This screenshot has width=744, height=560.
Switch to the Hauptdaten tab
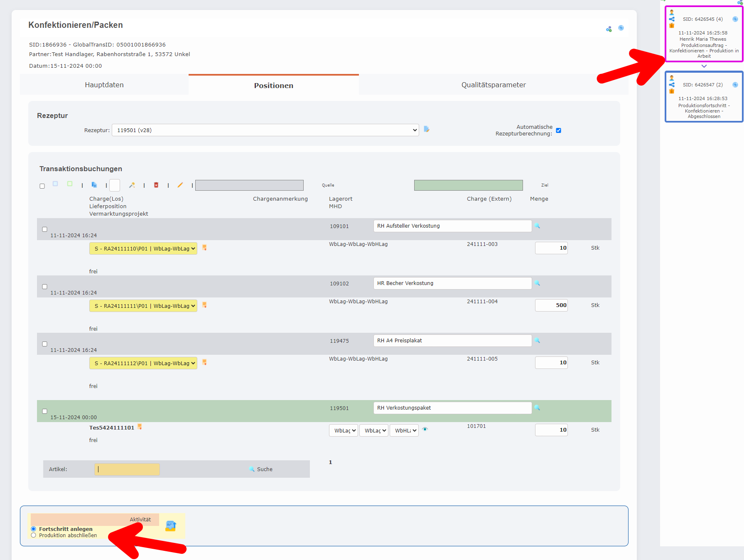pos(104,85)
